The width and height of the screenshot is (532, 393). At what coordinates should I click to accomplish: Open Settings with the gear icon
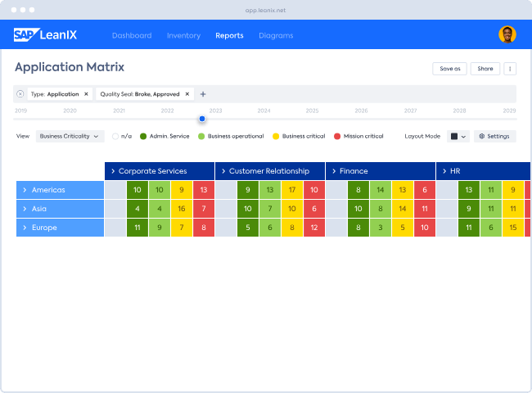(494, 136)
